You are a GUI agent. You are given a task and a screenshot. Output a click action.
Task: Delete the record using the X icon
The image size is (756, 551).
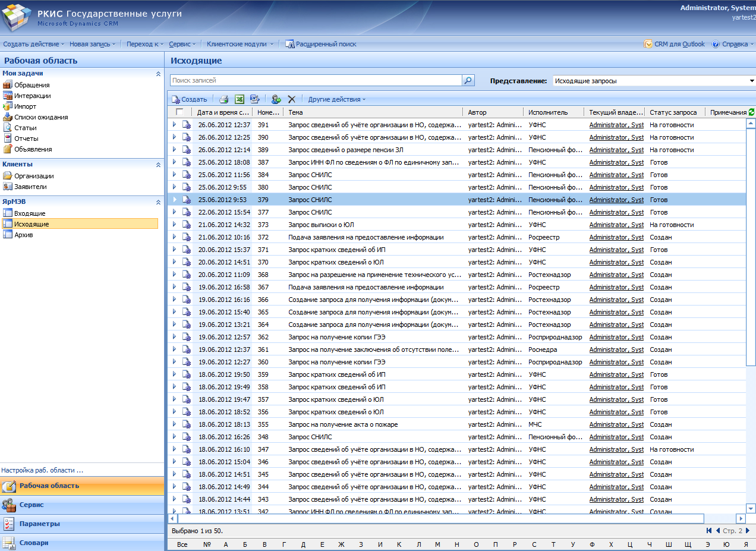coord(291,99)
